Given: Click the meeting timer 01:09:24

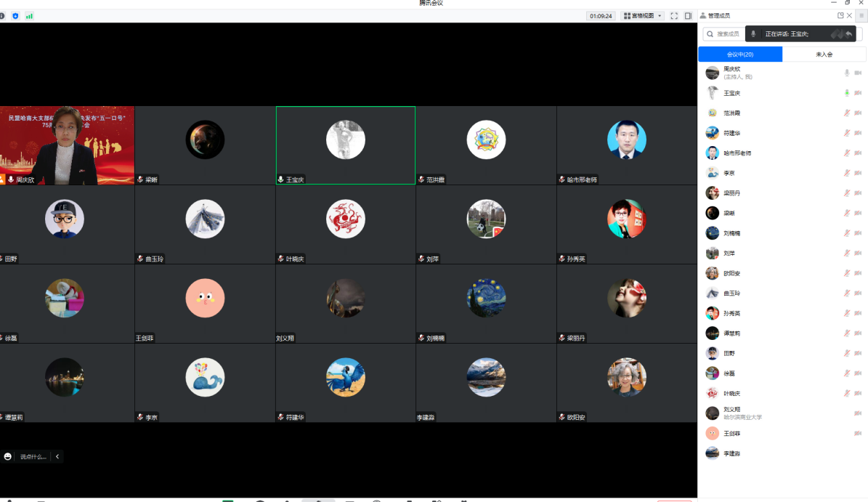Looking at the screenshot, I should tap(601, 15).
